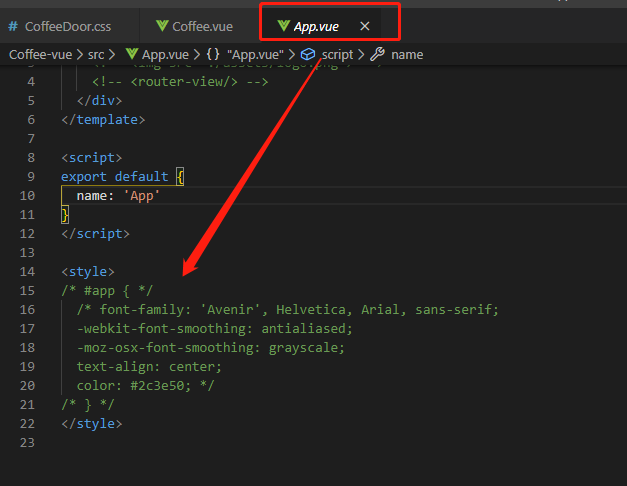
Task: Open the name breadcrumb segment
Action: [407, 54]
